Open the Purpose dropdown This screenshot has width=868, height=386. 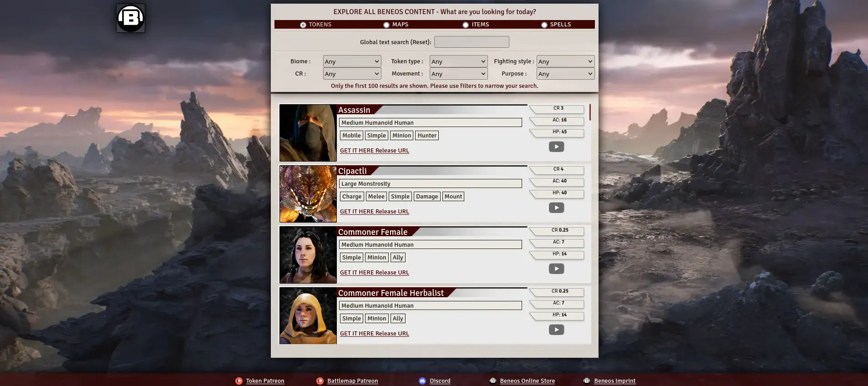(x=565, y=74)
